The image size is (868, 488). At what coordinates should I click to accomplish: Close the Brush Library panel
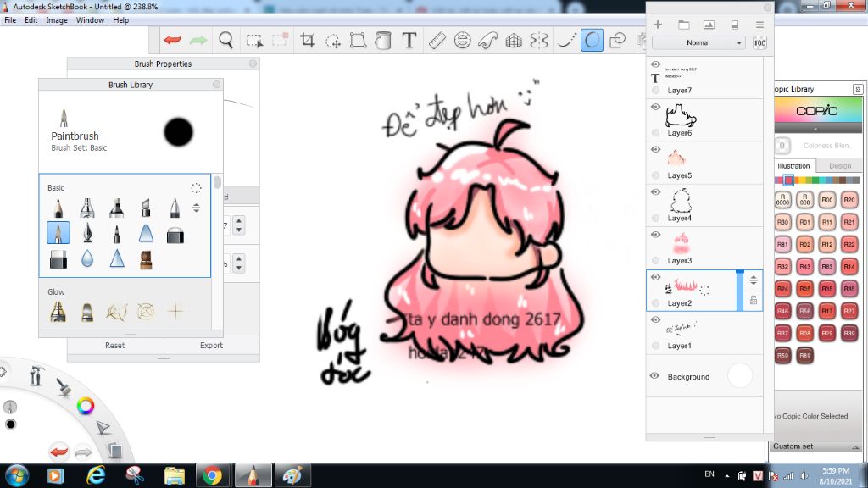point(216,84)
